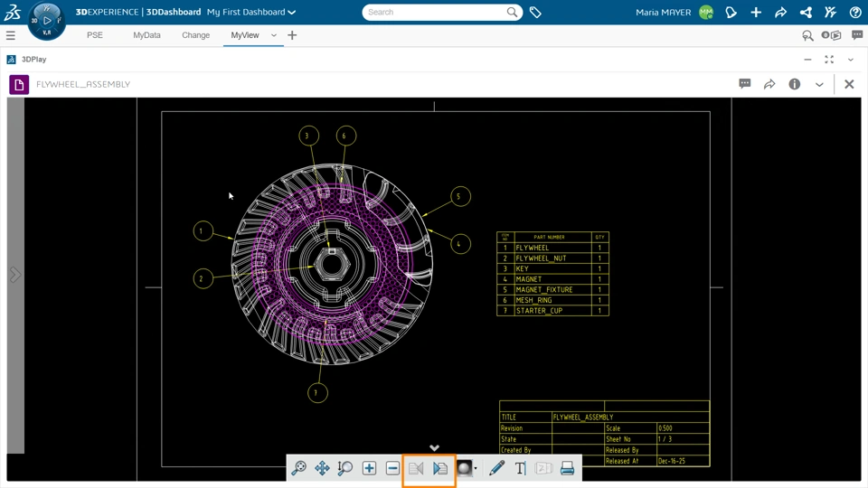The image size is (868, 488).
Task: Switch to the MyData tab
Action: pyautogui.click(x=146, y=35)
